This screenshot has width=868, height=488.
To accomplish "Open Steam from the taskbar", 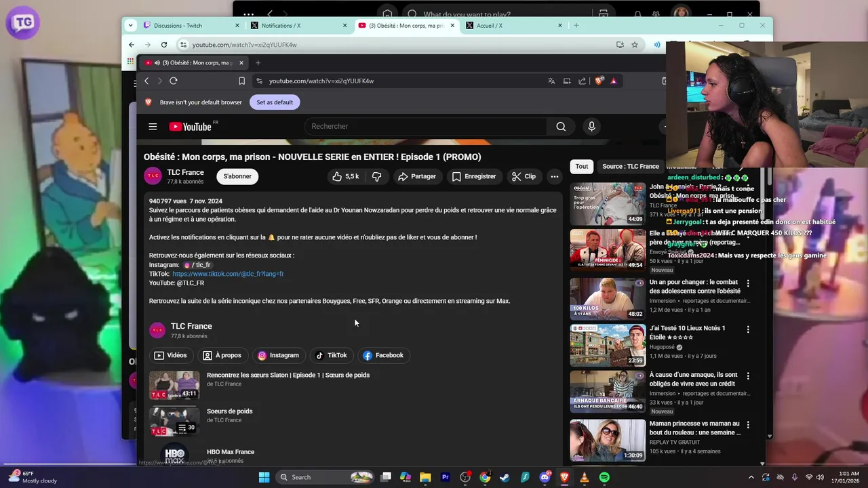I will [505, 477].
